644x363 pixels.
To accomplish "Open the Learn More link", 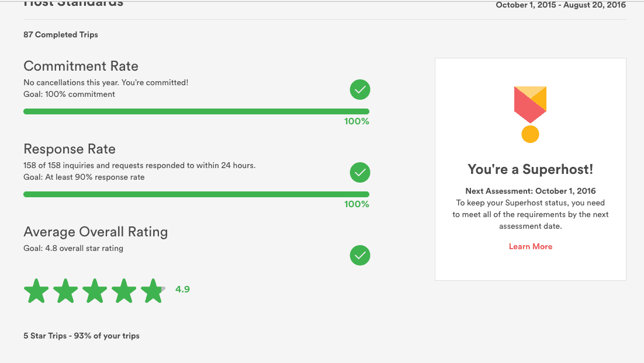I will (530, 246).
